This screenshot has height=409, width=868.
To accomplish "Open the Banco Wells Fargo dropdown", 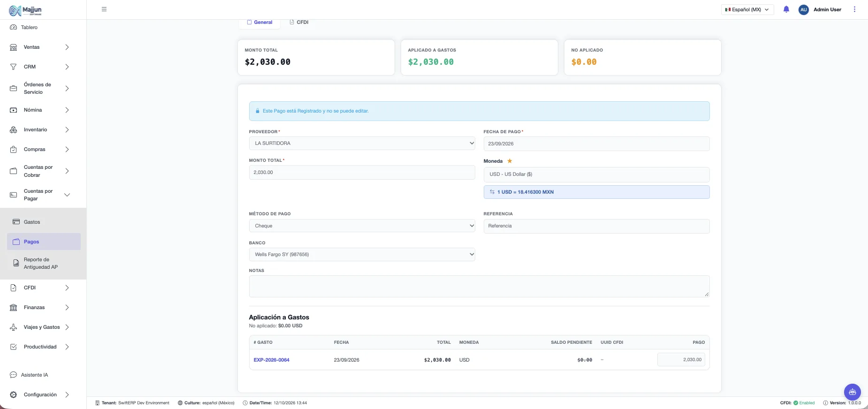I will pos(362,254).
